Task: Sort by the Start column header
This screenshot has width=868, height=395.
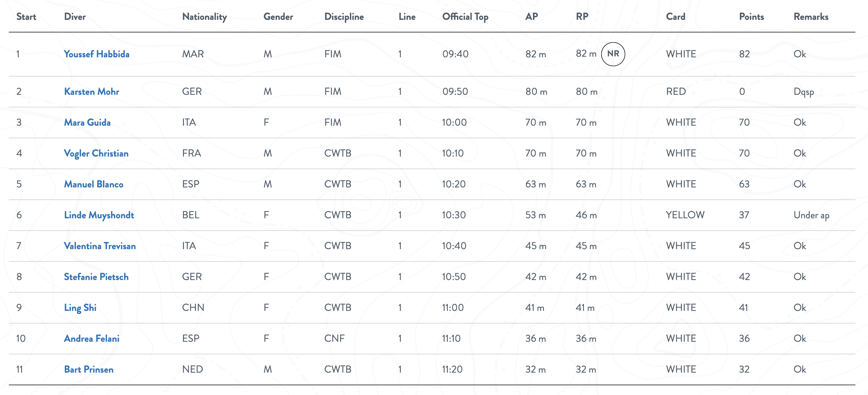Action: pos(26,17)
